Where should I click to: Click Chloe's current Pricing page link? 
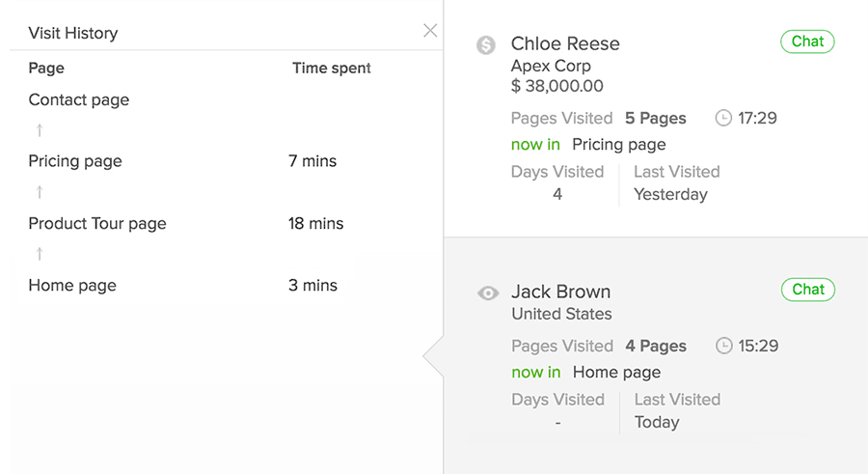click(618, 144)
